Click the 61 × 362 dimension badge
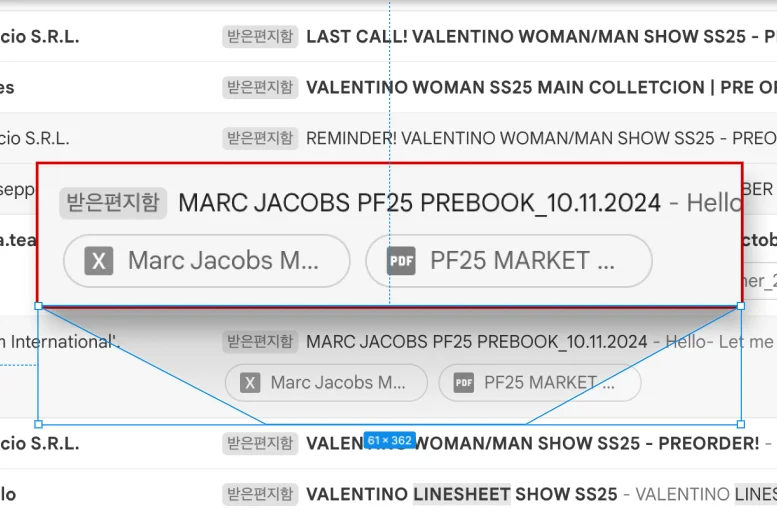Viewport: 777px width, 511px height. tap(389, 440)
